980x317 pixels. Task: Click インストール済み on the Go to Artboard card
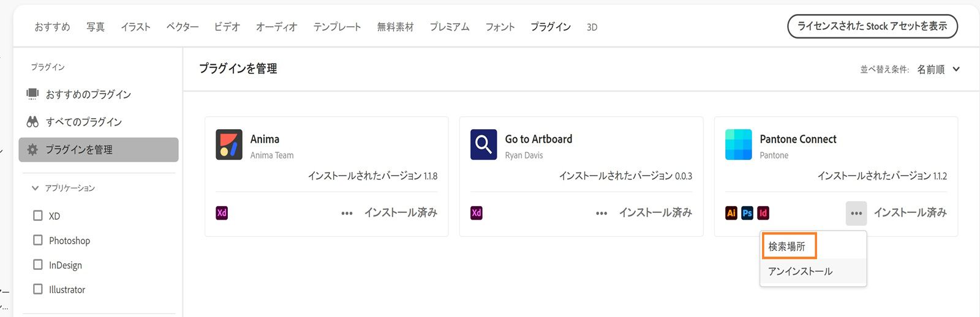click(655, 212)
